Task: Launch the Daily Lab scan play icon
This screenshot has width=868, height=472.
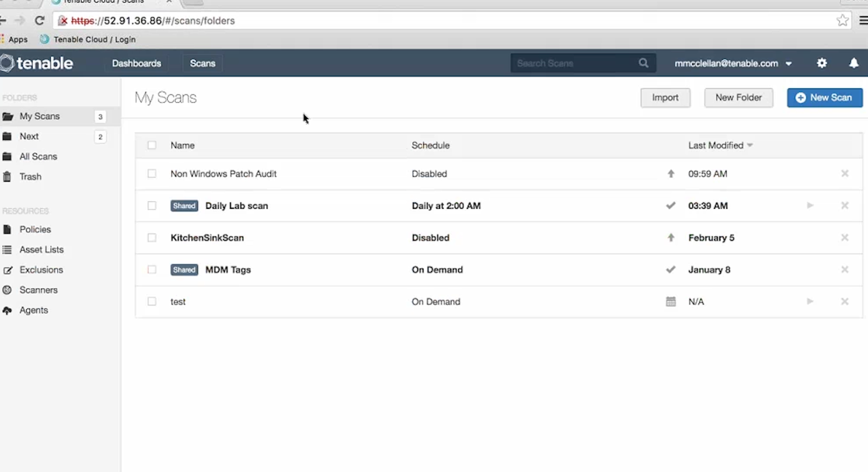Action: pos(810,206)
